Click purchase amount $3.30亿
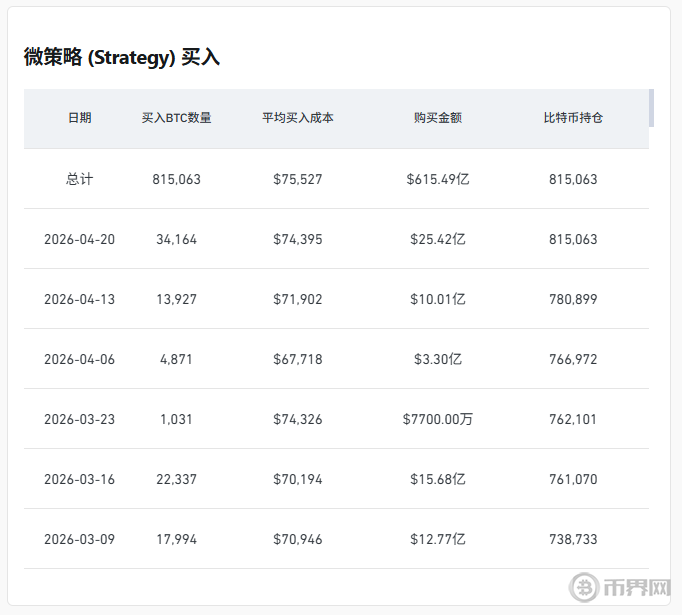The width and height of the screenshot is (682, 615). pos(438,359)
